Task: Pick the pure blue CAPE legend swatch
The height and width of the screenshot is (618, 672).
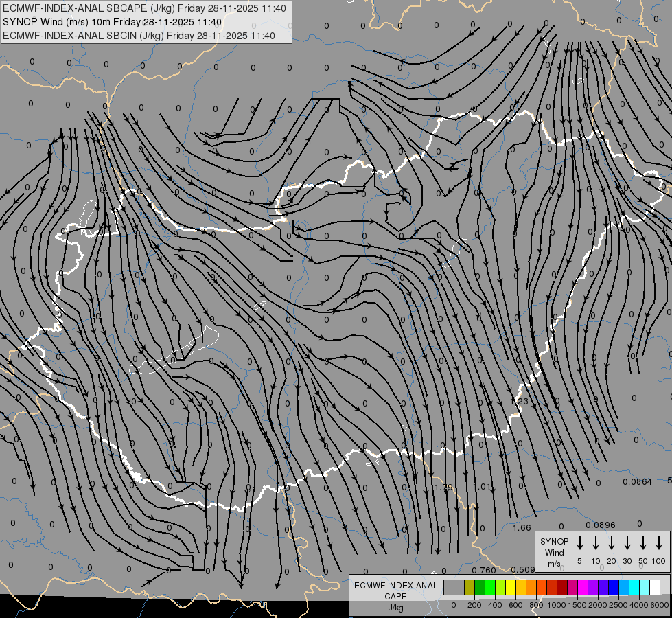Action: (x=613, y=588)
